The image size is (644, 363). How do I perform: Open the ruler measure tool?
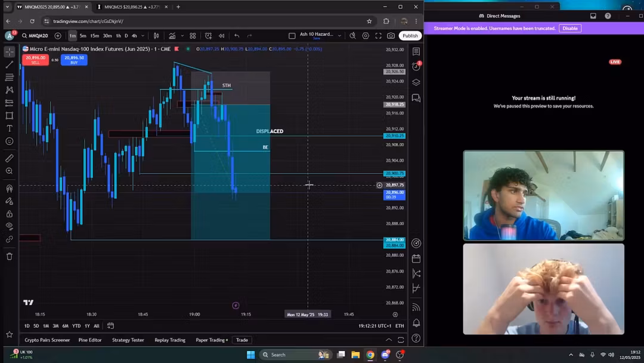click(9, 158)
